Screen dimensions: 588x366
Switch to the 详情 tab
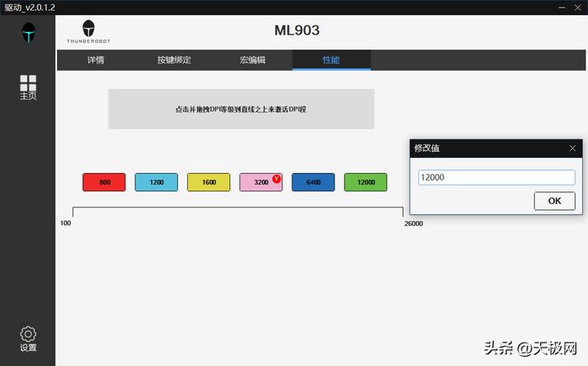96,60
